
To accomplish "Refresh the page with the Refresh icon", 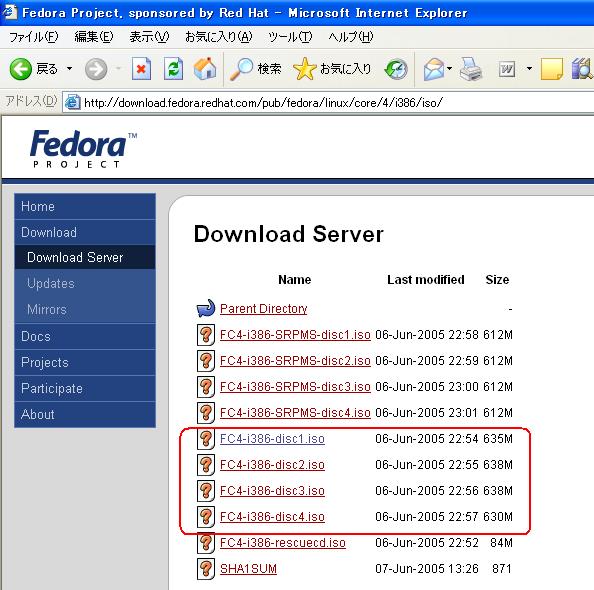I will [x=173, y=69].
